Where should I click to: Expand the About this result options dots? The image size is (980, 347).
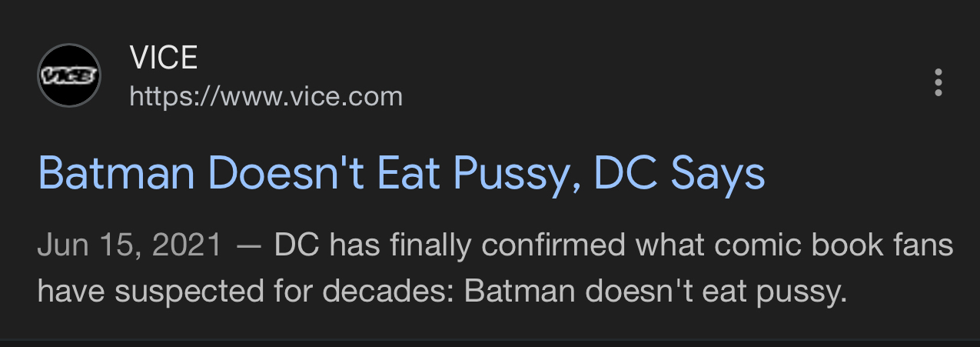click(x=937, y=82)
